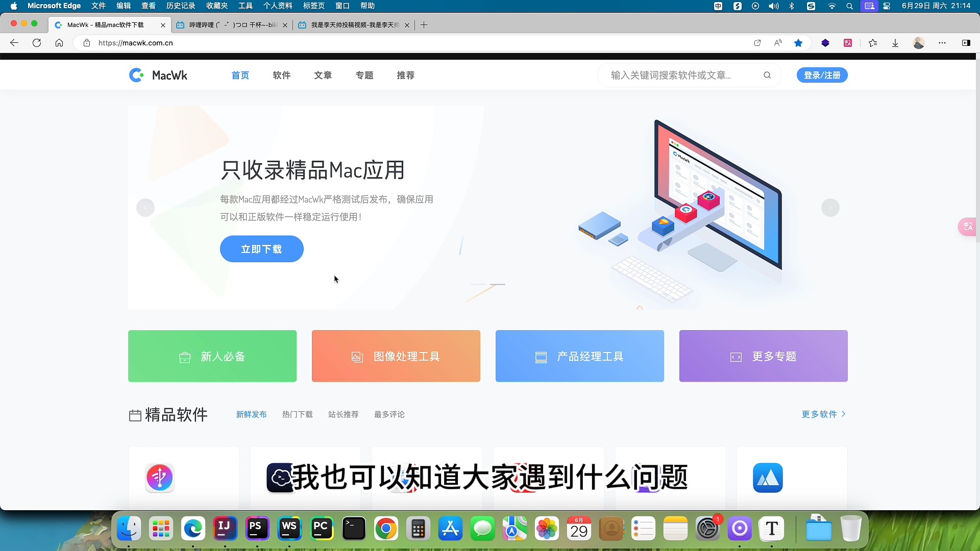Open Typora from the dock

click(x=772, y=529)
